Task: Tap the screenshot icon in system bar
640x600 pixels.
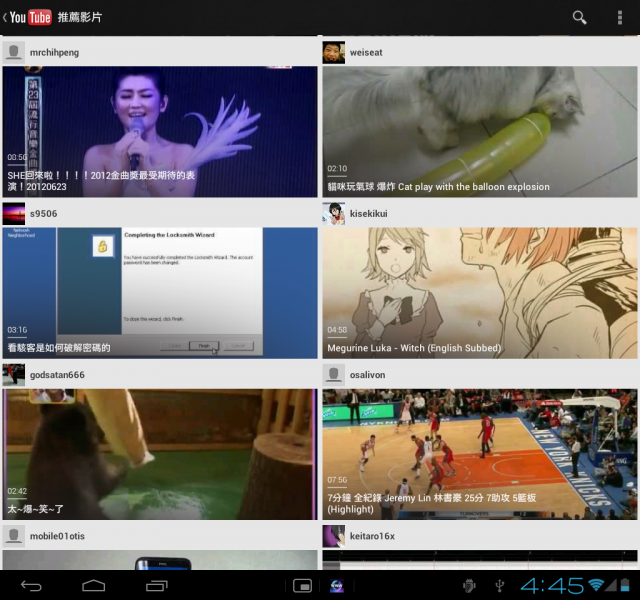Action: [x=302, y=586]
